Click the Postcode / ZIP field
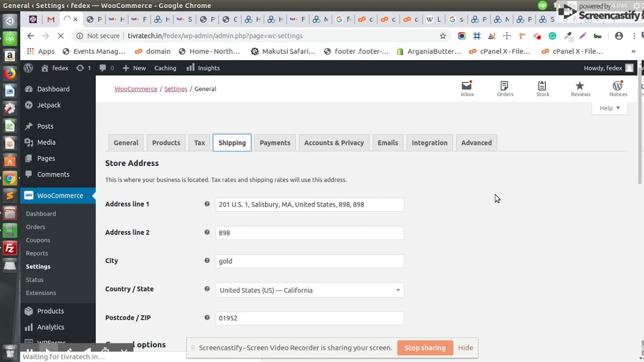644x362 pixels. [x=309, y=318]
